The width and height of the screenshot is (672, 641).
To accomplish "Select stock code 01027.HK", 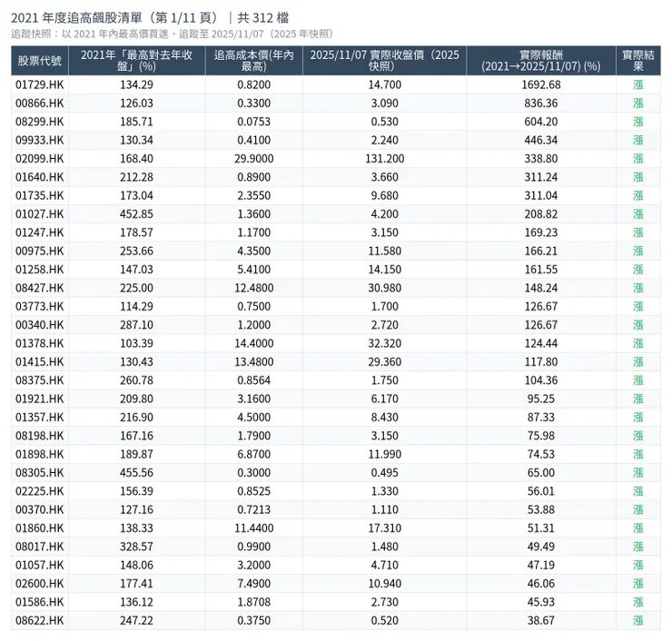I will pyautogui.click(x=39, y=213).
